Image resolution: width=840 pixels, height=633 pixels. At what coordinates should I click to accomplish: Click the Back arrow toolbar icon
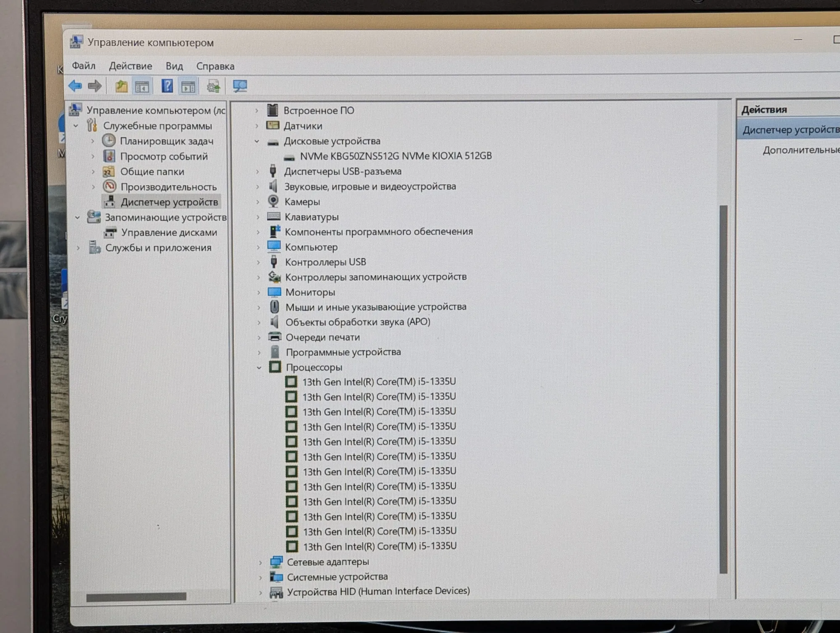point(75,86)
